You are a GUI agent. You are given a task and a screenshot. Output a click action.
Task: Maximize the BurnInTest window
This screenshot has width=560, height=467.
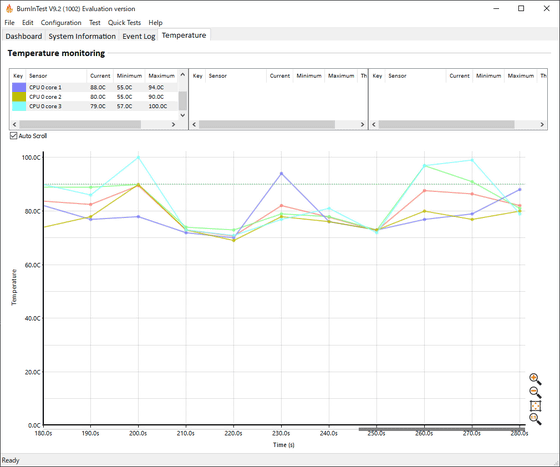[x=521, y=9]
